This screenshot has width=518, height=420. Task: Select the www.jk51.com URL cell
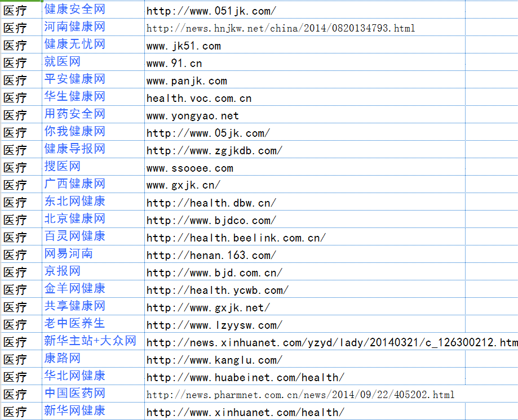(305, 44)
